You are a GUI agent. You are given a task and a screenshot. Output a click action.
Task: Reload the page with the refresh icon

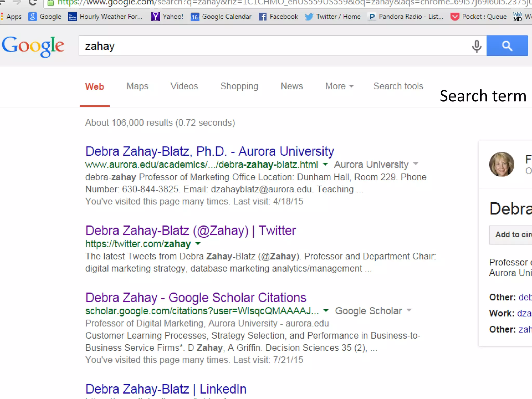click(33, 3)
